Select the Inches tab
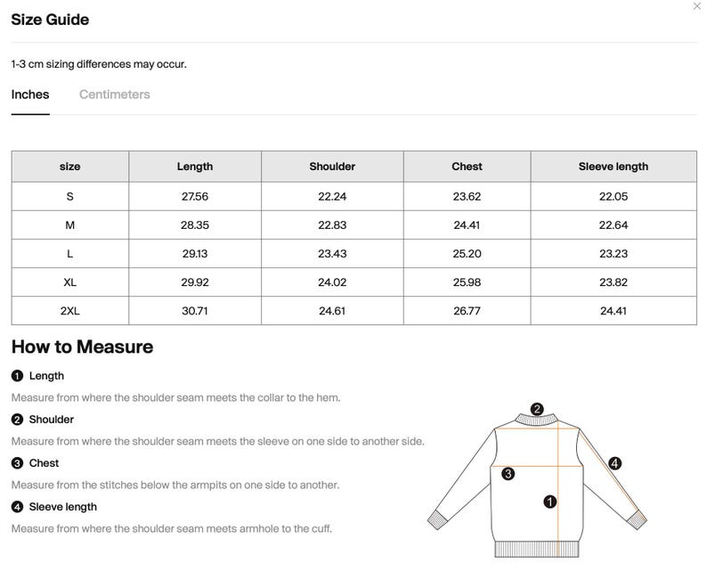The height and width of the screenshot is (588, 707). pyautogui.click(x=30, y=94)
